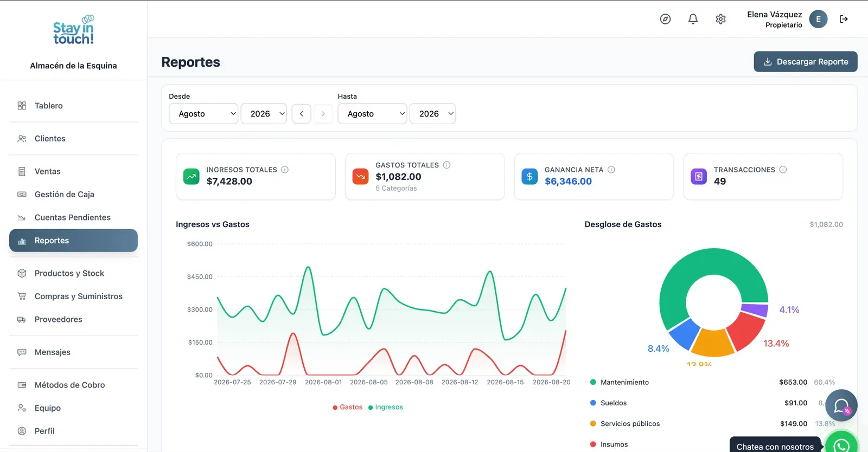Open the notifications bell
This screenshot has width=868, height=452.
(x=693, y=19)
